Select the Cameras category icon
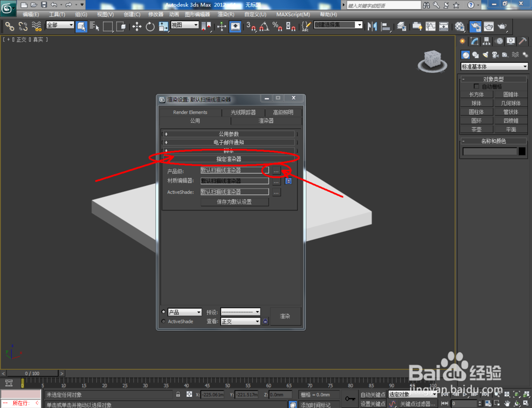The width and height of the screenshot is (532, 408). coord(495,55)
